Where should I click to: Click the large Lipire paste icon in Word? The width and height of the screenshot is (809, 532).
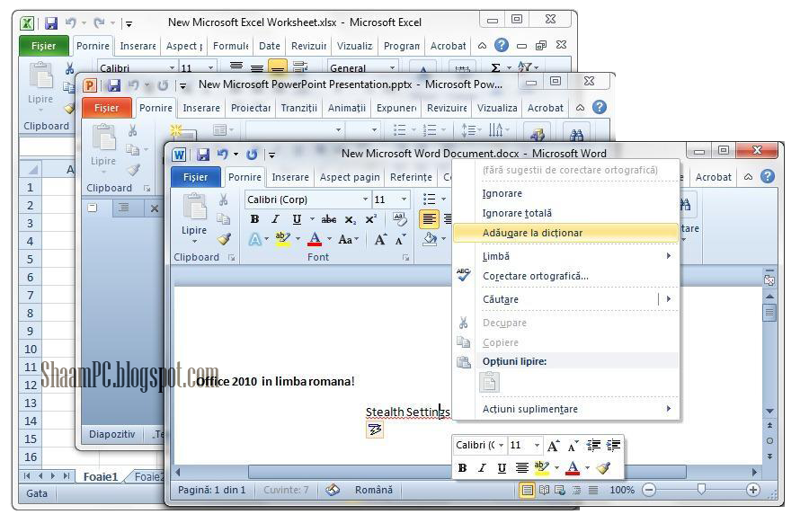point(195,208)
